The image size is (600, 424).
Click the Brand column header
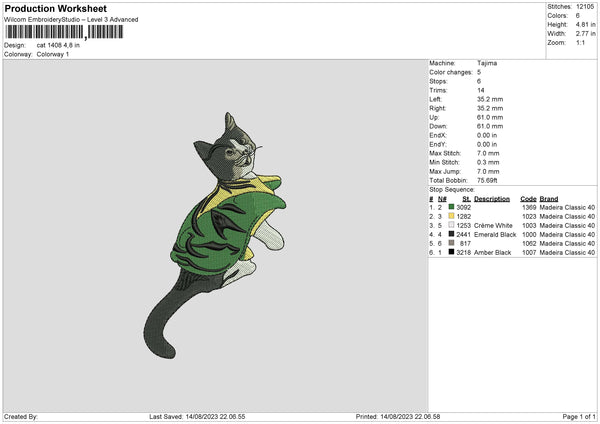(548, 198)
